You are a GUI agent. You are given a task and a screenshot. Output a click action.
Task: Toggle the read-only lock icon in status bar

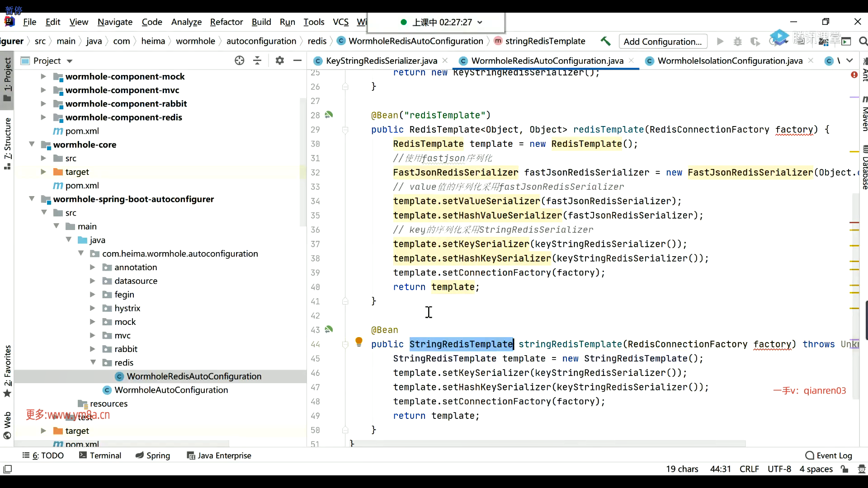844,469
